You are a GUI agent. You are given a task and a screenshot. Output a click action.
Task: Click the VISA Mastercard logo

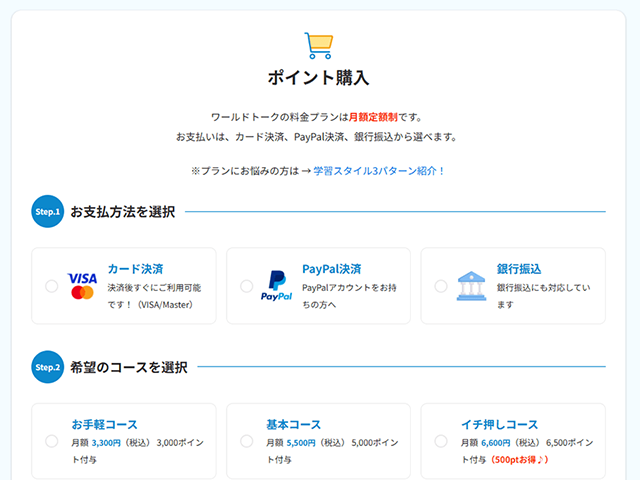82,286
